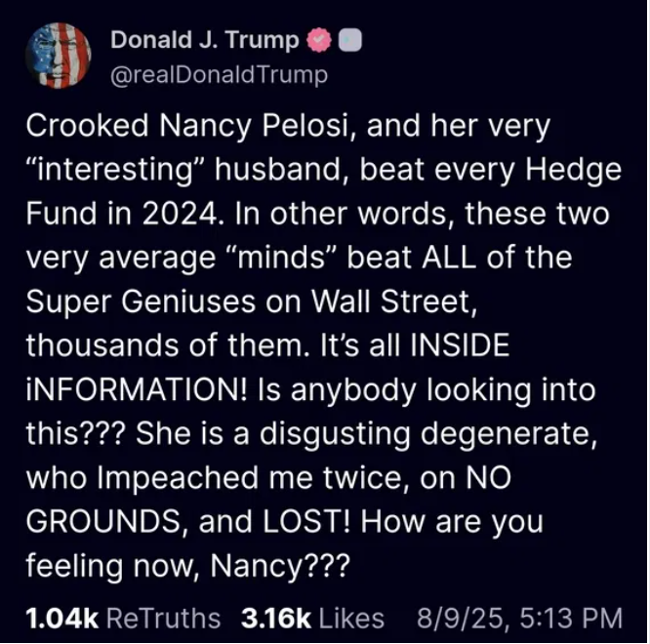The height and width of the screenshot is (644, 650).
Task: Click the year "2024" in the post
Action: (180, 214)
